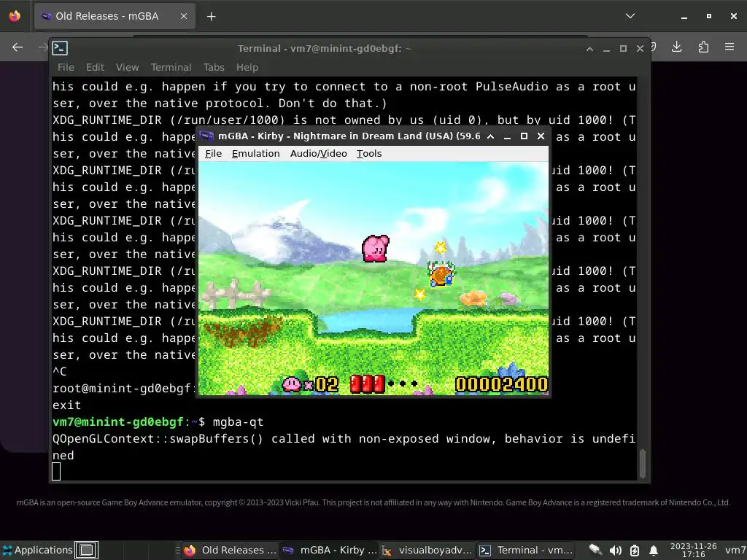The height and width of the screenshot is (560, 747).
Task: Open the Tools menu in mGBA
Action: point(368,153)
